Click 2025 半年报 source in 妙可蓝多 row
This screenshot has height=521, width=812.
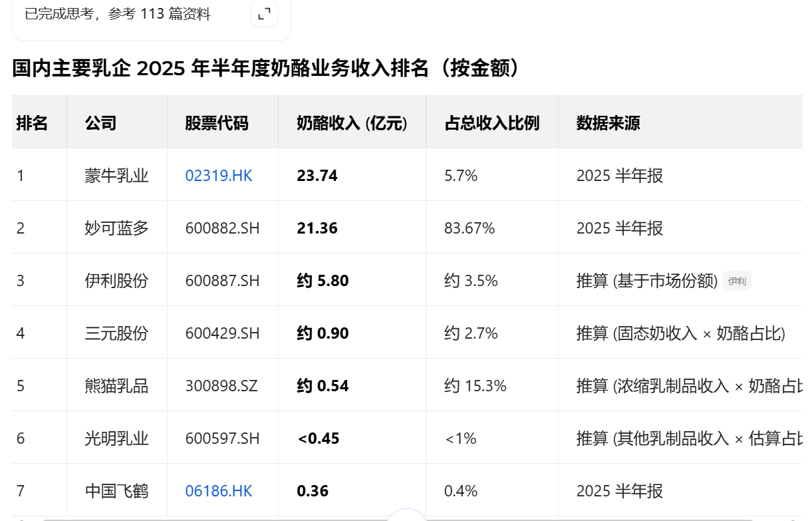coord(620,228)
